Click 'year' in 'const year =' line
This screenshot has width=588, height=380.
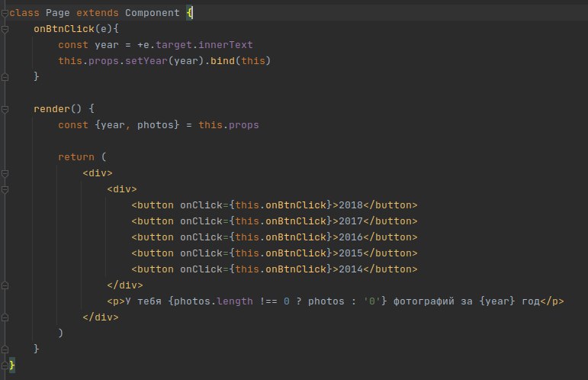pyautogui.click(x=107, y=45)
